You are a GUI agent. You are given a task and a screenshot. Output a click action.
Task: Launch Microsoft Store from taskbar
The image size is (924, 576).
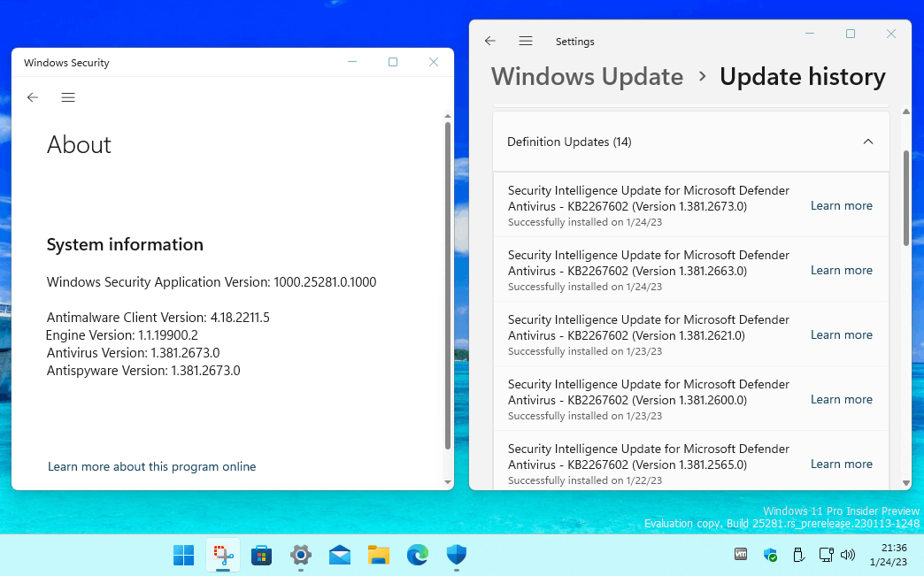[261, 555]
